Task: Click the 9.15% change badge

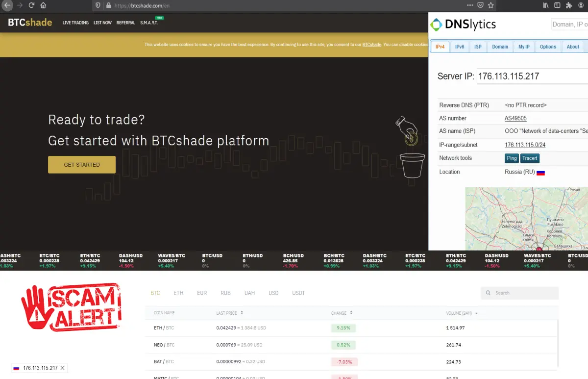Action: (343, 328)
